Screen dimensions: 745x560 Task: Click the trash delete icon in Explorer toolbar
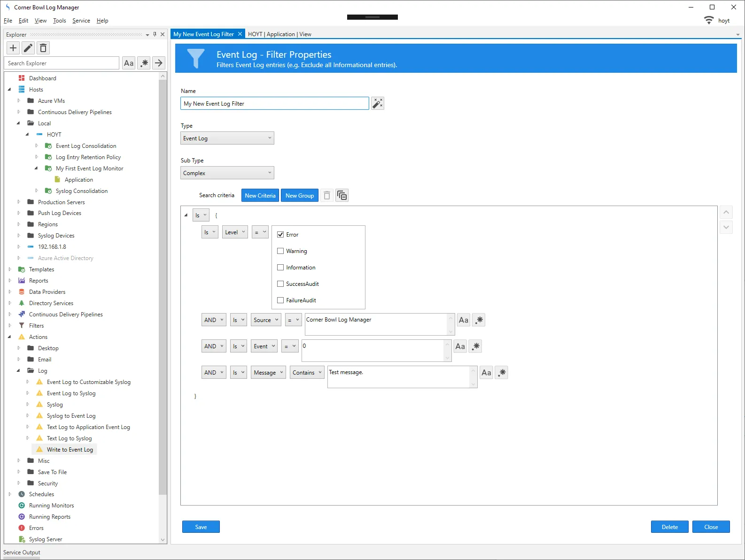click(43, 48)
